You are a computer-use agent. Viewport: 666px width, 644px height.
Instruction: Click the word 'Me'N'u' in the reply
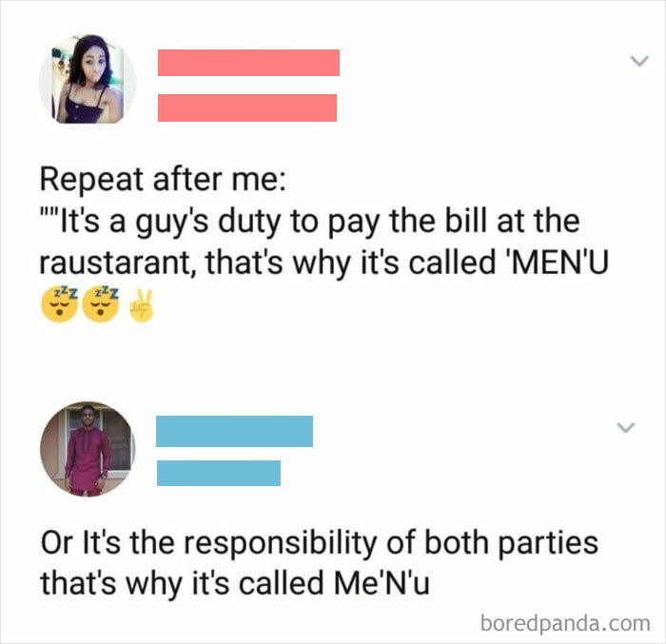click(382, 583)
